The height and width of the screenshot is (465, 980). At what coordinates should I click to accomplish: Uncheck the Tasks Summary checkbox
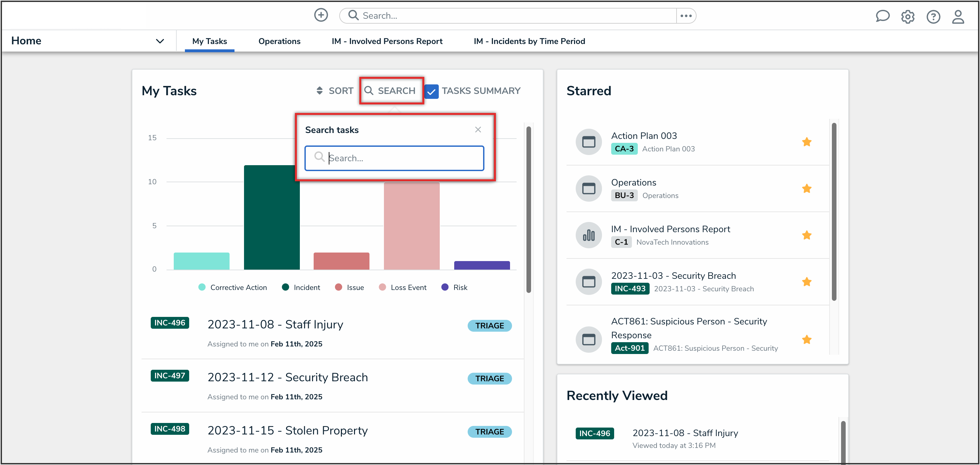point(432,91)
